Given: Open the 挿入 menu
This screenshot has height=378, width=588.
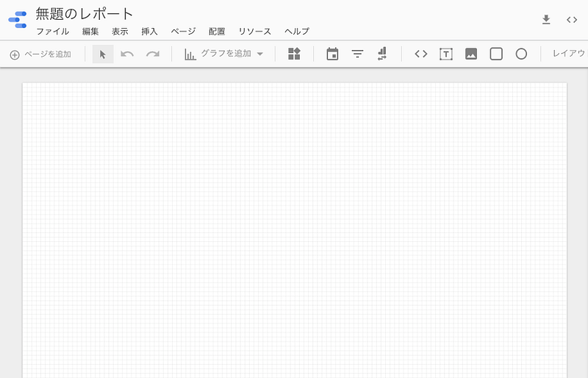Looking at the screenshot, I should [149, 31].
